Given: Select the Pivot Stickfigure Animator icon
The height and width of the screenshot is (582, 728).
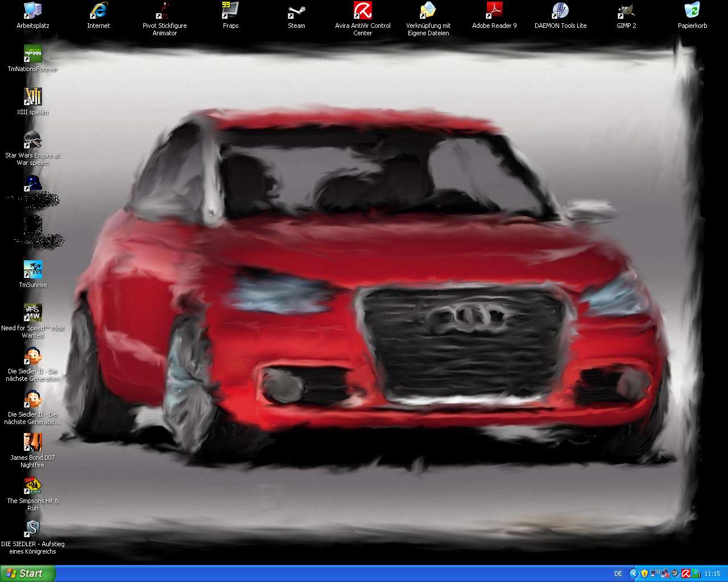Looking at the screenshot, I should coord(164,11).
